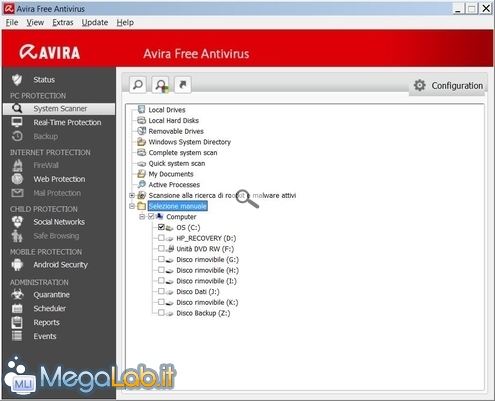Open Configuration settings
Viewport: 495px width, 401px height.
coord(448,86)
